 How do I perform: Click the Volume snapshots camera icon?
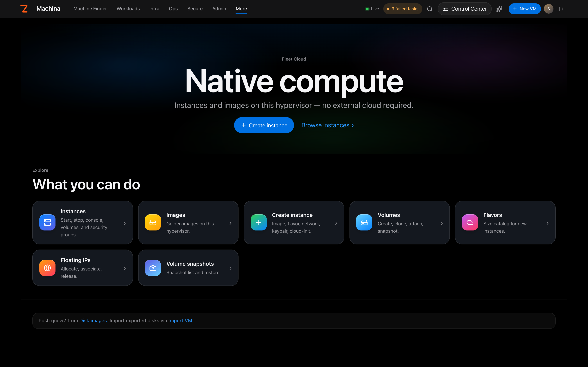153,268
